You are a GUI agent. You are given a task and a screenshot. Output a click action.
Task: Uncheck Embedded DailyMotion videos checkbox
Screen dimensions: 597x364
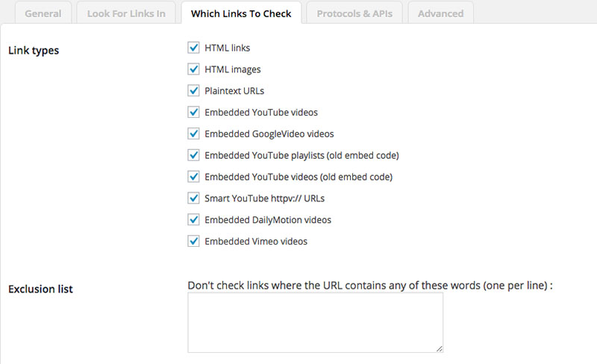coord(193,220)
